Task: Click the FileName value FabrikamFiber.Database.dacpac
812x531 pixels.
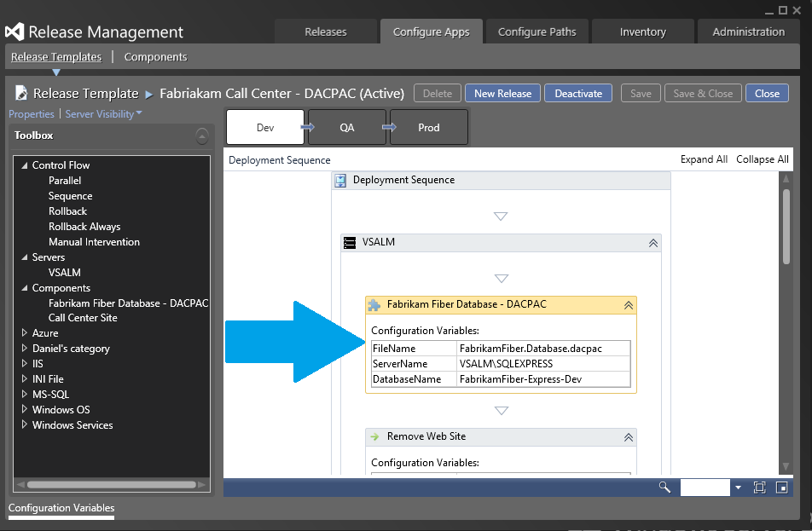Action: point(544,349)
